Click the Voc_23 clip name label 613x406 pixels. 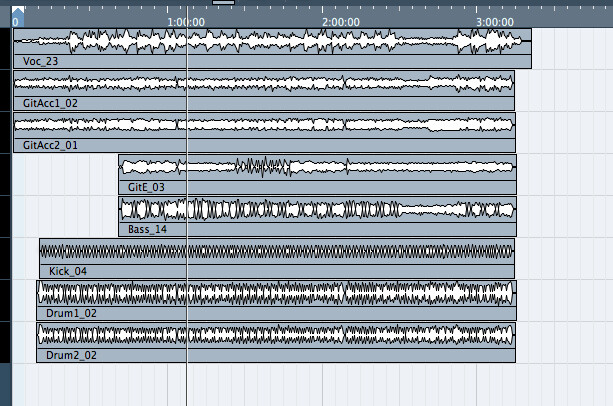[x=40, y=61]
